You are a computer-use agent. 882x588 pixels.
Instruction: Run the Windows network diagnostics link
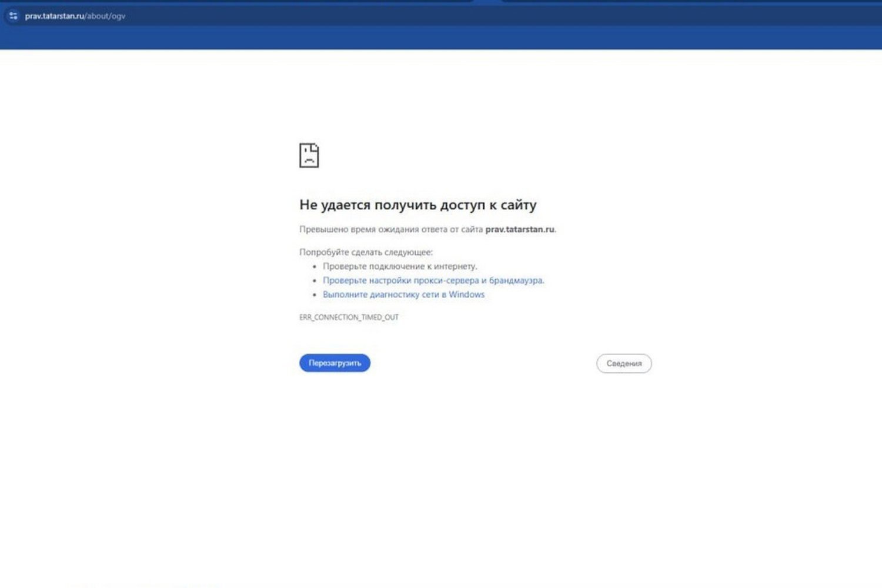point(403,295)
